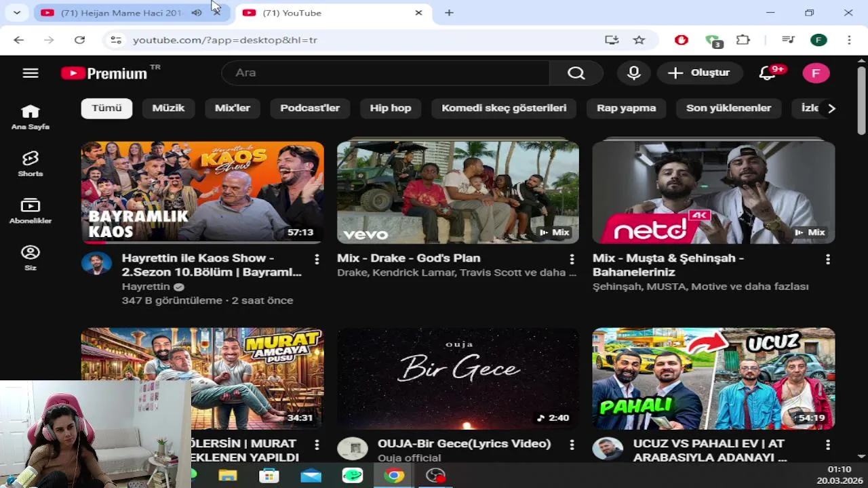Screen dimensions: 868x488
Task: Open options for Mix - Muşta & Şehinşah
Action: (x=827, y=259)
